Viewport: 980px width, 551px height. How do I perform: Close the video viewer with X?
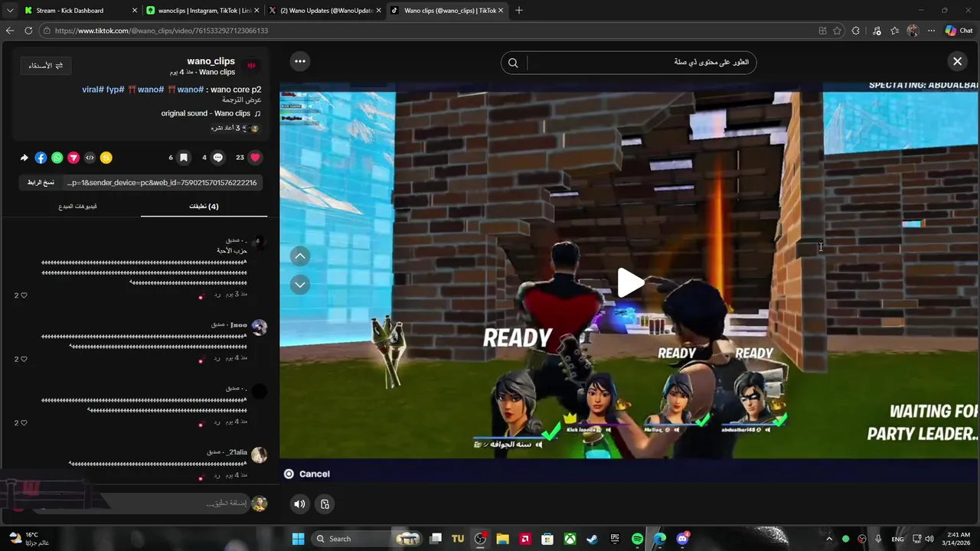(x=957, y=61)
